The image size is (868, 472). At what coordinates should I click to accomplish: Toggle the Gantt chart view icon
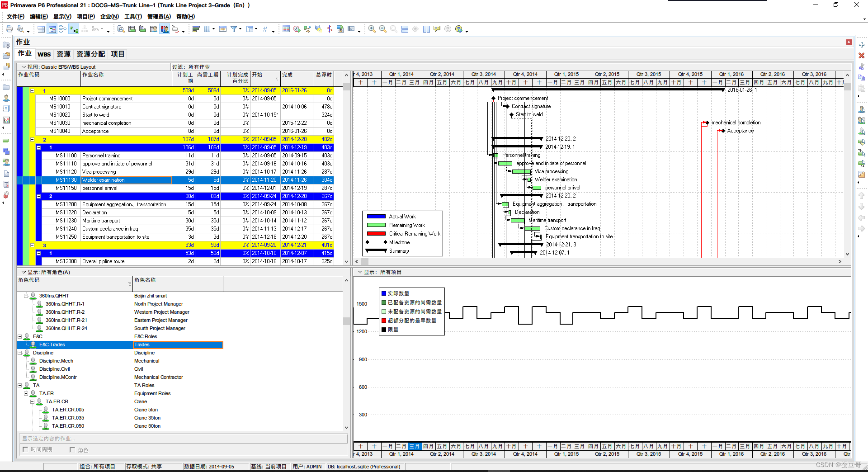tap(52, 29)
